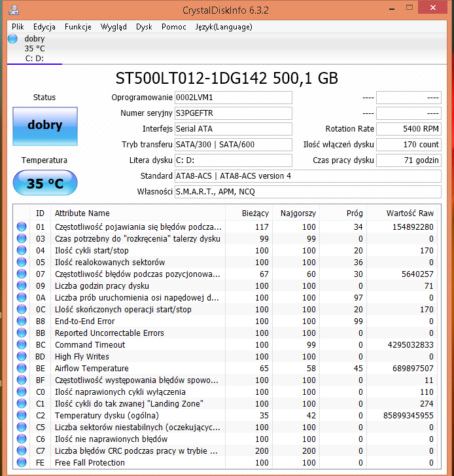The image size is (454, 476).
Task: Click the ID column header
Action: point(41,213)
